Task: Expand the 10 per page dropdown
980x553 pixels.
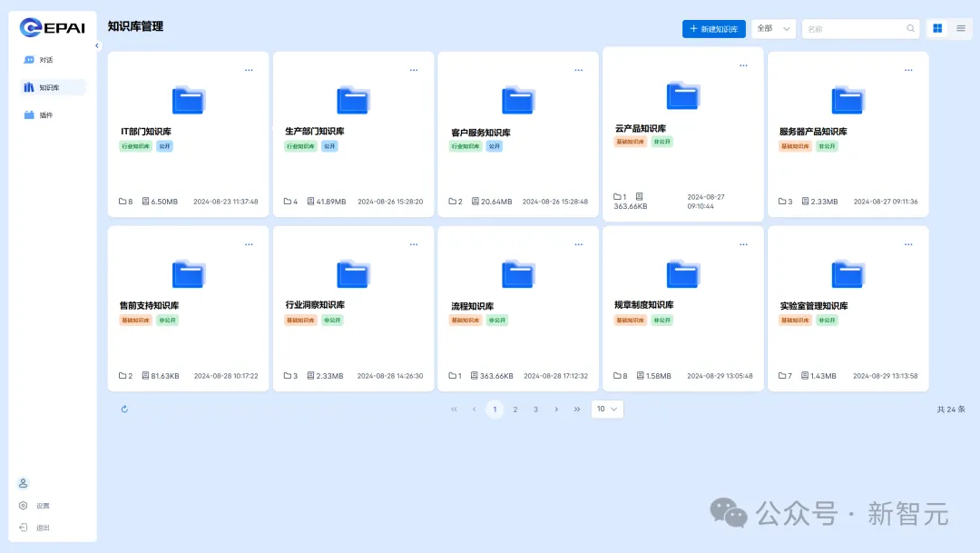Action: click(x=607, y=410)
